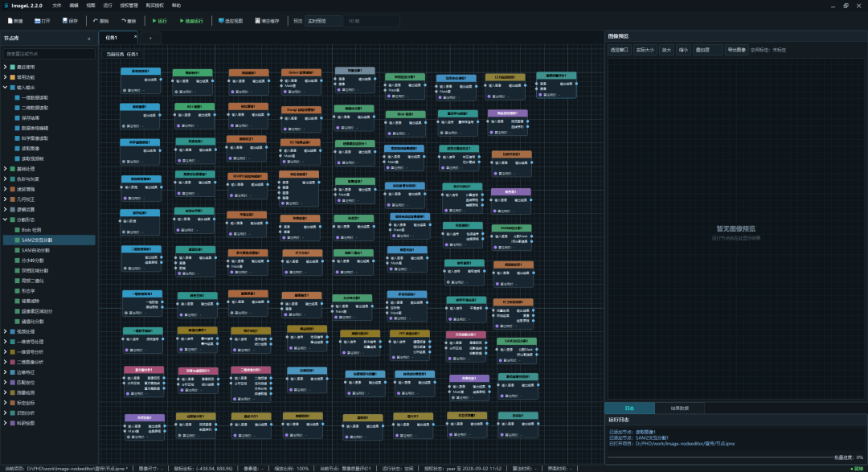Expand the 边缘特征 category arrow

click(6, 372)
